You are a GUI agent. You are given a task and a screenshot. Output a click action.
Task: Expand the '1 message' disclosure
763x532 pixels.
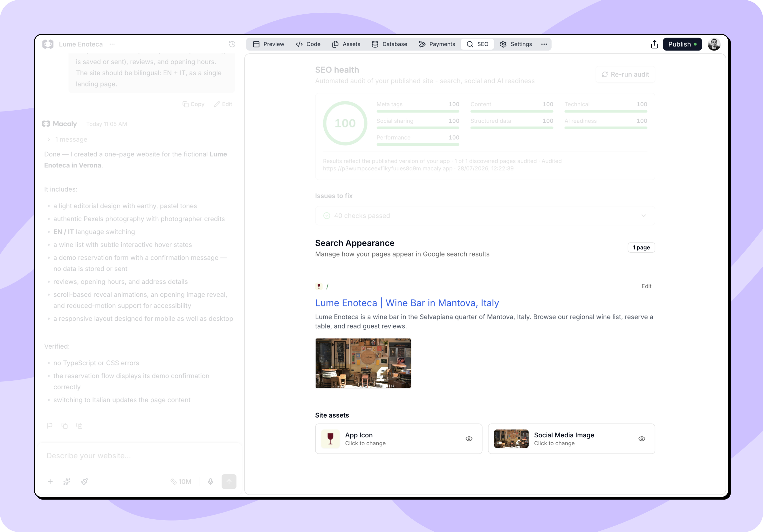point(67,140)
